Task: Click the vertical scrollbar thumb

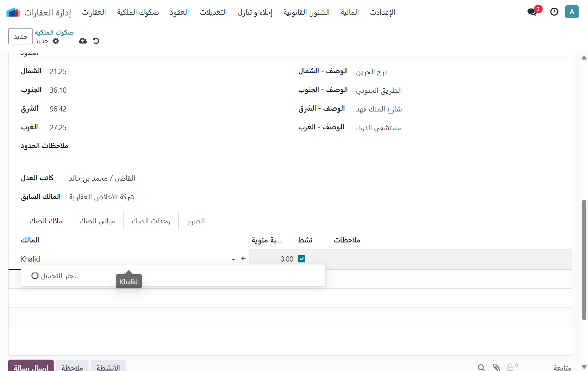Action: coord(584,260)
